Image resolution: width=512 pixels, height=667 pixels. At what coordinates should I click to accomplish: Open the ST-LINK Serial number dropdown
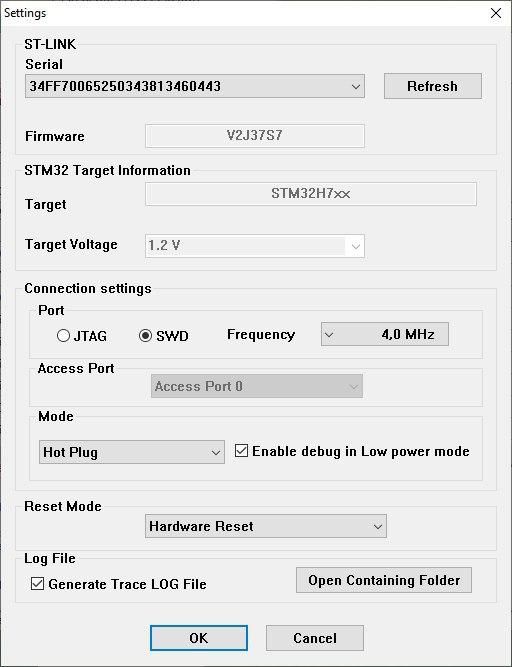195,86
